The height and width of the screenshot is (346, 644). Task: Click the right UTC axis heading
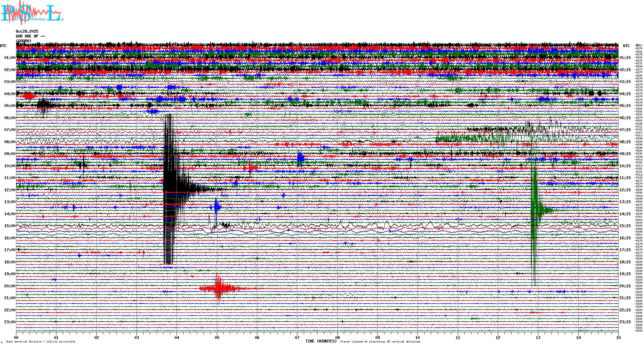coord(626,46)
